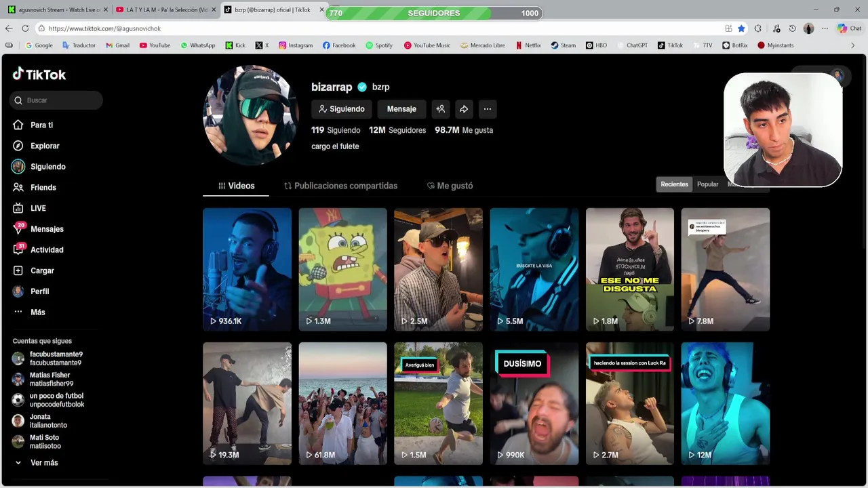Open video with 12M views

726,403
